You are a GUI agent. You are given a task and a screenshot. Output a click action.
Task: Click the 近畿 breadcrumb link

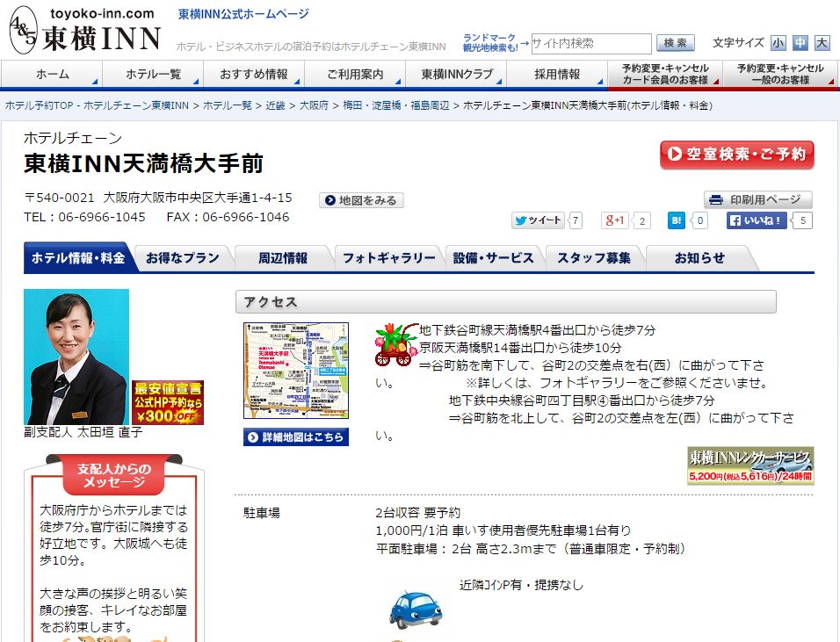click(275, 105)
